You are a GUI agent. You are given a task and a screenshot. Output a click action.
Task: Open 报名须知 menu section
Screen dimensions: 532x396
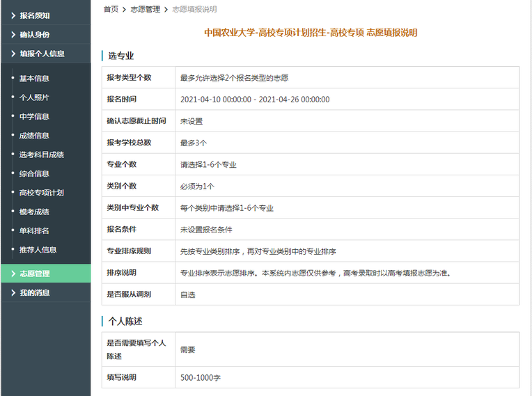point(46,15)
